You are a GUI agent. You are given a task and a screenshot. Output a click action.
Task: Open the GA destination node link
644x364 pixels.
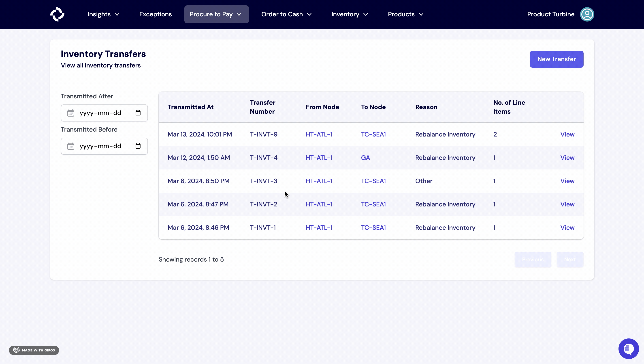[365, 158]
